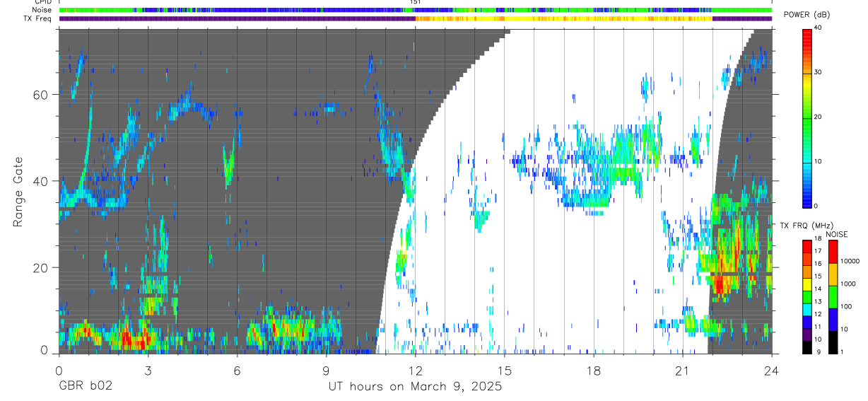The height and width of the screenshot is (401, 868).
Task: Click the x-axis tick label '21'
Action: (683, 369)
